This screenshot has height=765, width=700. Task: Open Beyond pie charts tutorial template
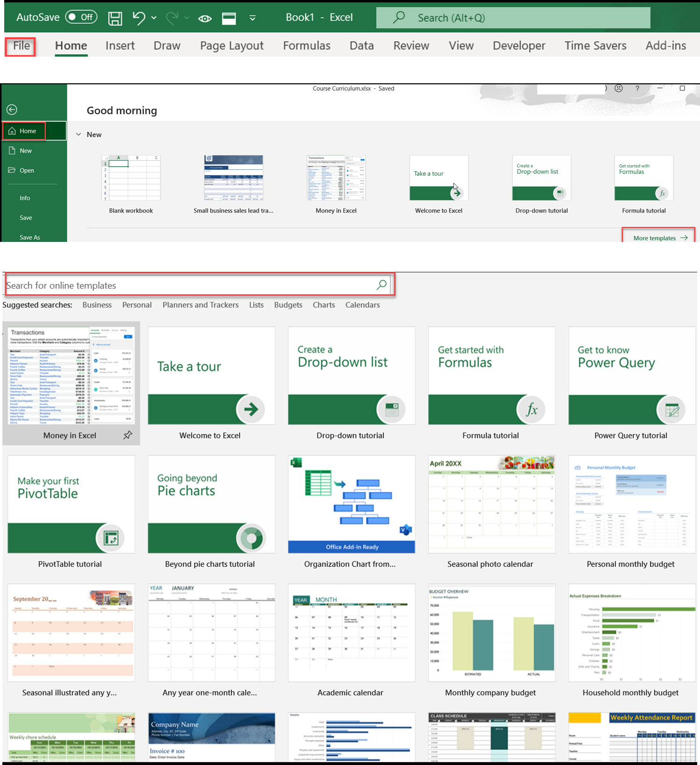pyautogui.click(x=211, y=504)
